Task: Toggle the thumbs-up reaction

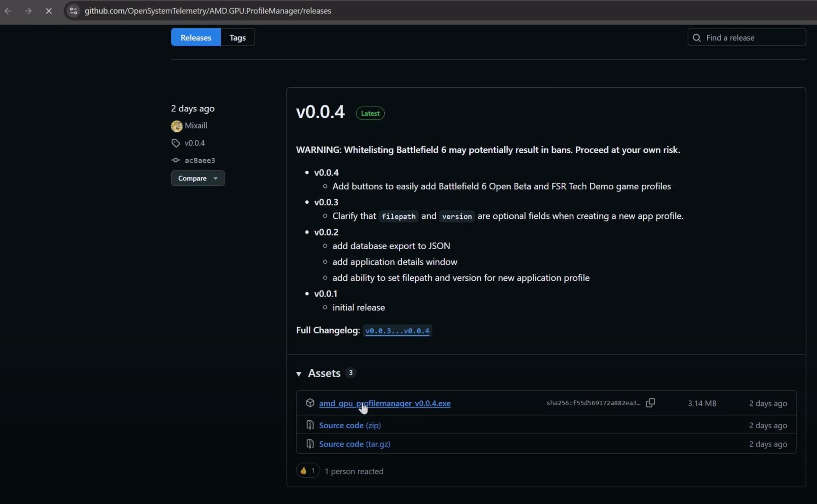Action: point(307,470)
